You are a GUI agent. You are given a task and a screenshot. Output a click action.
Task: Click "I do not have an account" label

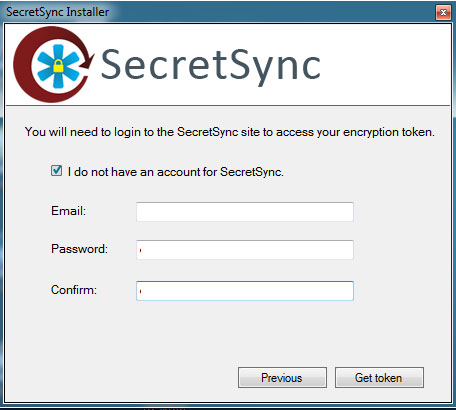click(x=176, y=172)
